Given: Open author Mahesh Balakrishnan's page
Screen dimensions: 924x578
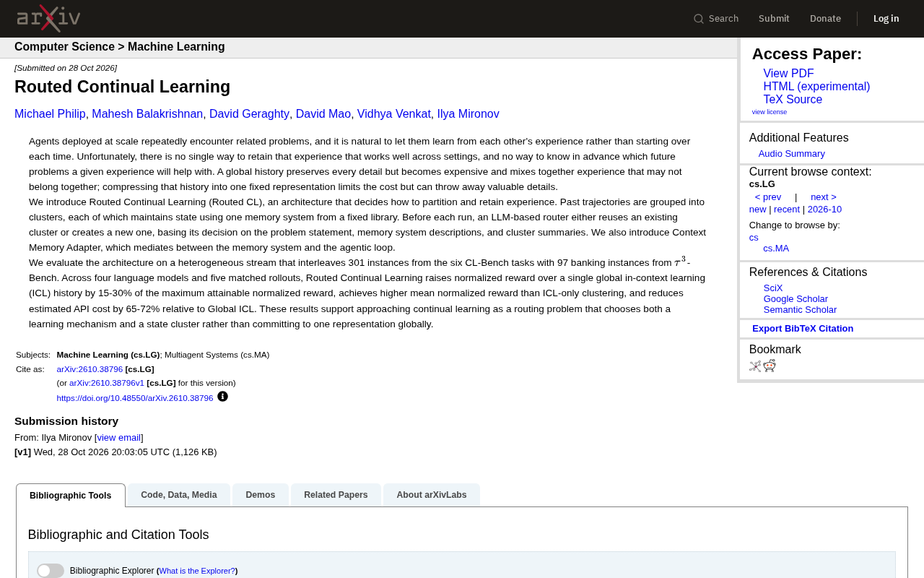Looking at the screenshot, I should (x=147, y=114).
